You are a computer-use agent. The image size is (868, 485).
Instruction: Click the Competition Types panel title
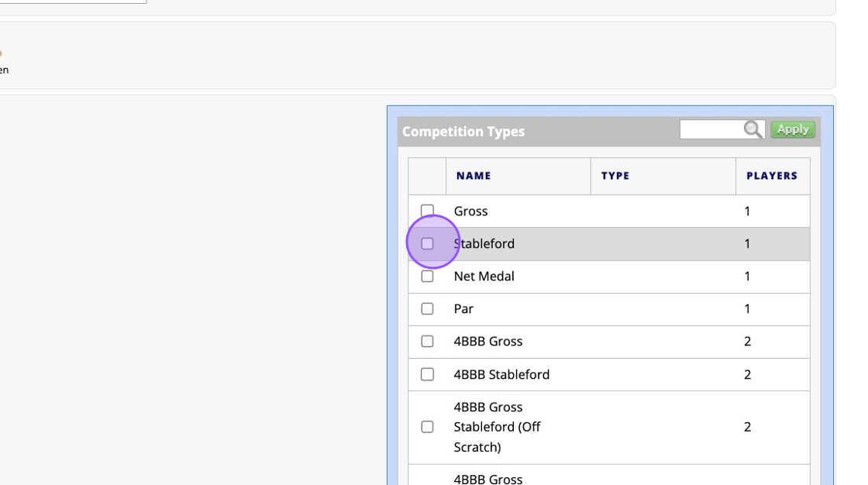pos(463,132)
